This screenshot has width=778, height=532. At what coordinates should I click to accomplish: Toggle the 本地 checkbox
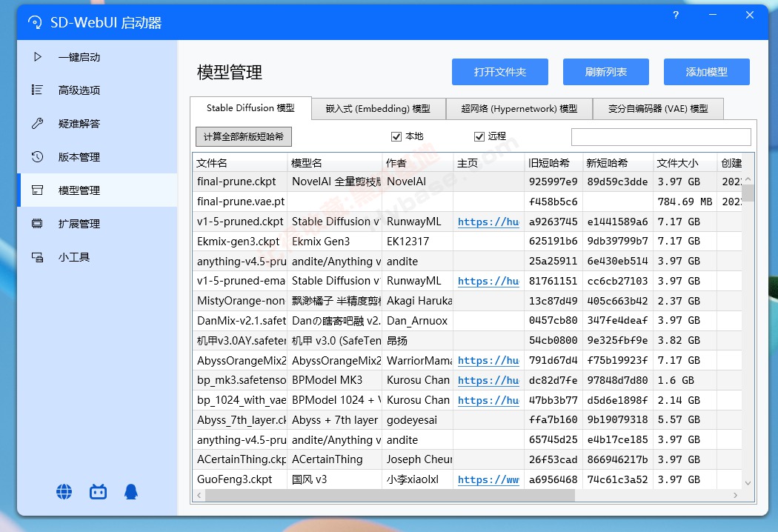coord(396,136)
